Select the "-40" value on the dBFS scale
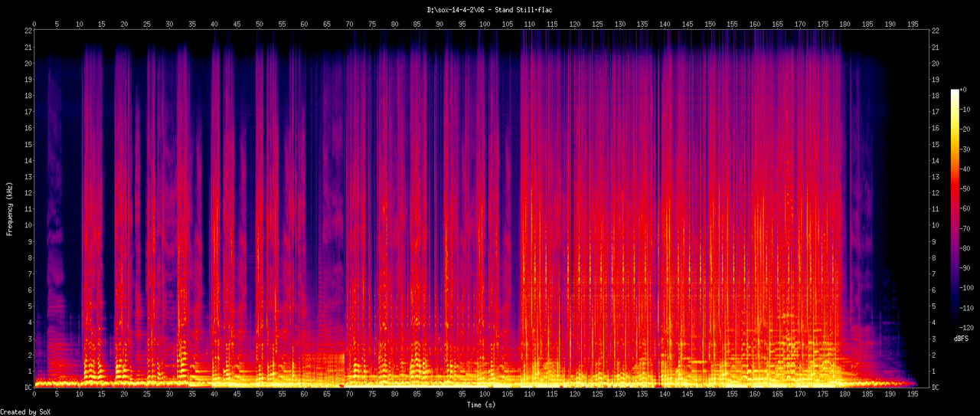This screenshot has height=416, width=980. pyautogui.click(x=966, y=169)
